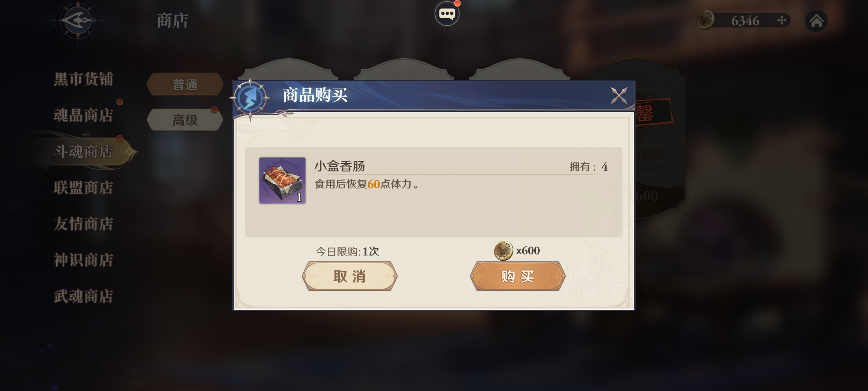This screenshot has width=868, height=391.
Task: Switch to the 高级 shop tier
Action: [x=185, y=120]
